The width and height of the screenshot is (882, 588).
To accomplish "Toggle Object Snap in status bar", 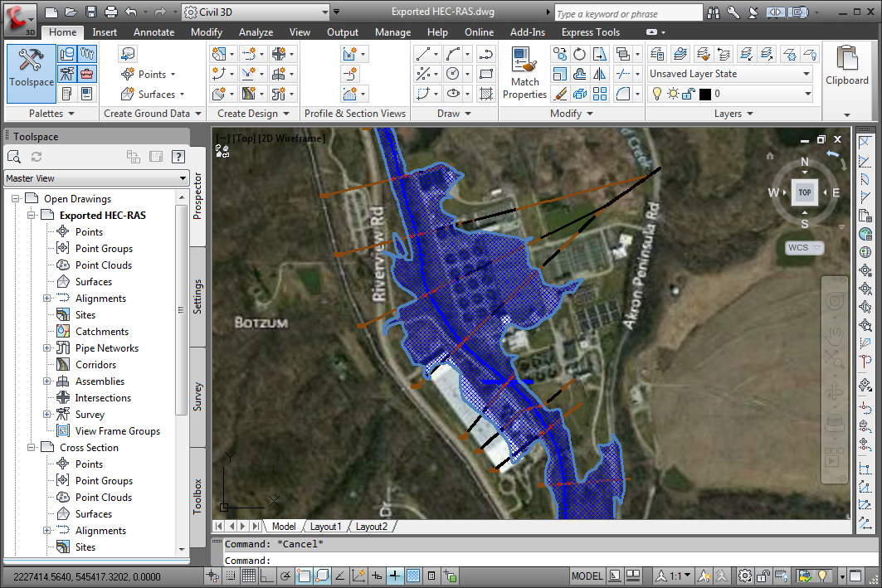I will (x=304, y=576).
